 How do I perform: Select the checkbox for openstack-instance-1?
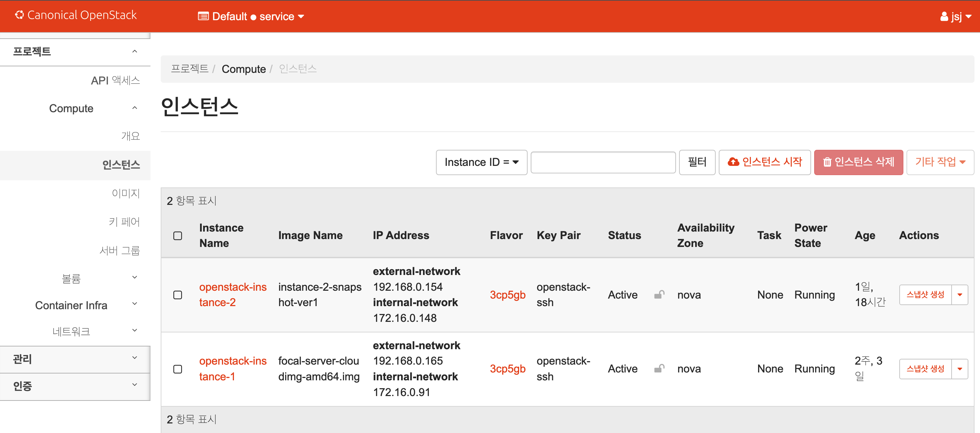(x=178, y=369)
